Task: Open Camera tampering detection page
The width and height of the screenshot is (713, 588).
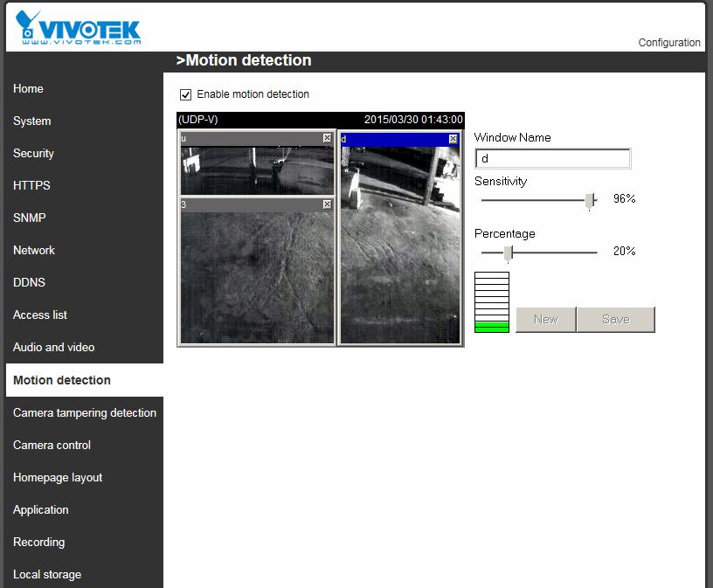Action: click(85, 413)
